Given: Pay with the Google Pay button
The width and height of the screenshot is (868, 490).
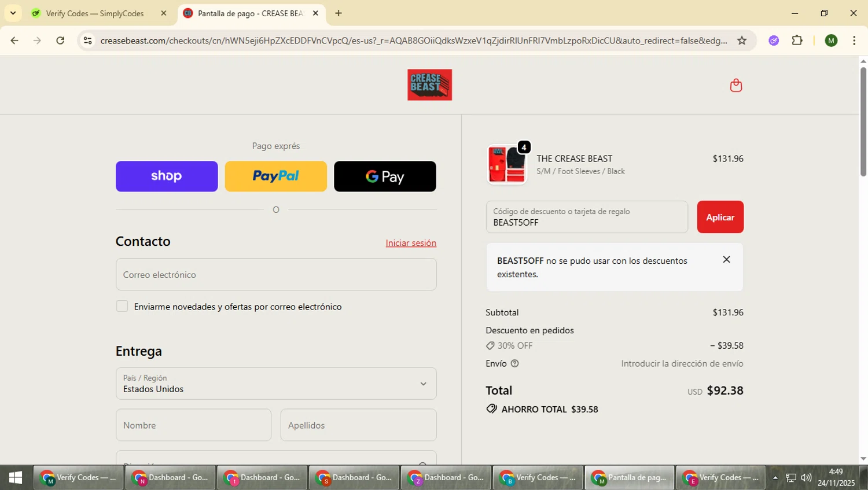Looking at the screenshot, I should coord(385,176).
